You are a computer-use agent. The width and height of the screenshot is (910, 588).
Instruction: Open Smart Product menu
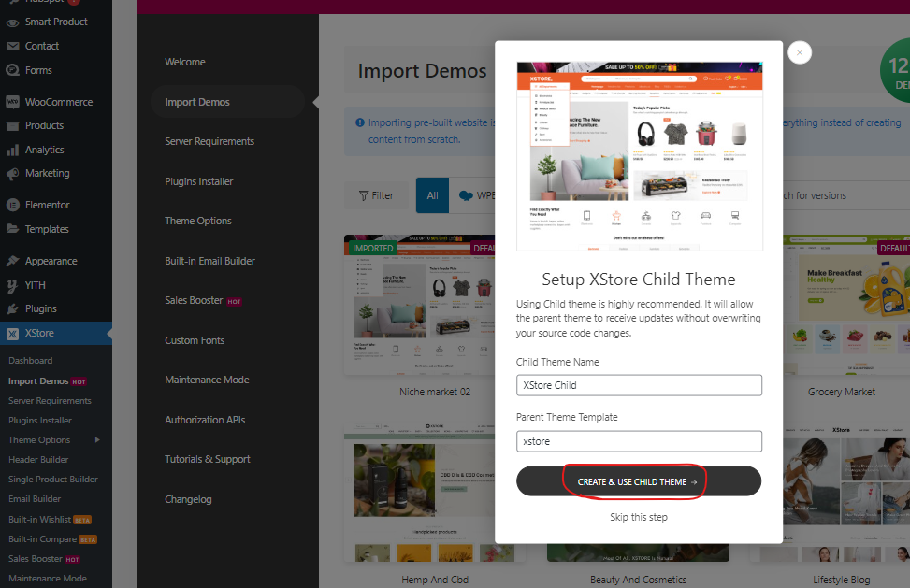tap(56, 22)
